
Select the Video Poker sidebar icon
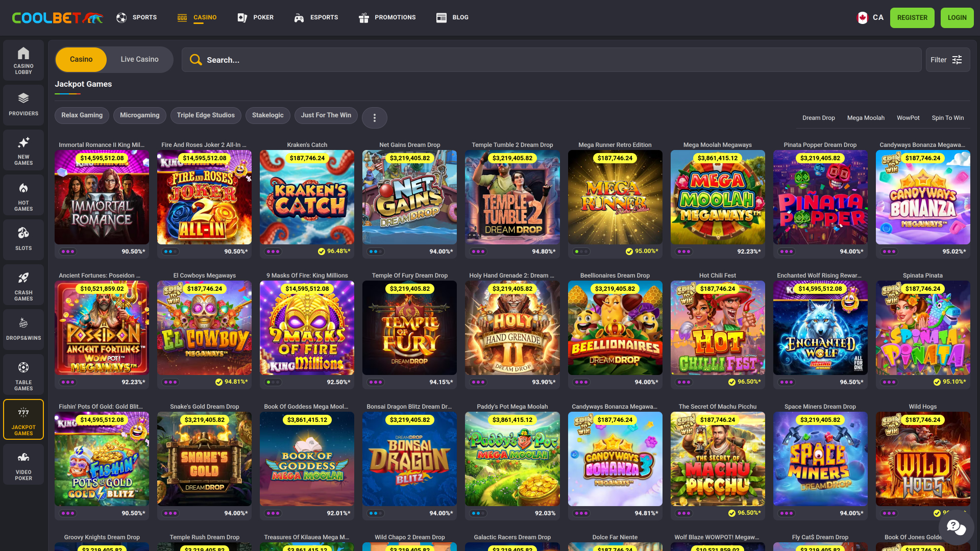(23, 464)
